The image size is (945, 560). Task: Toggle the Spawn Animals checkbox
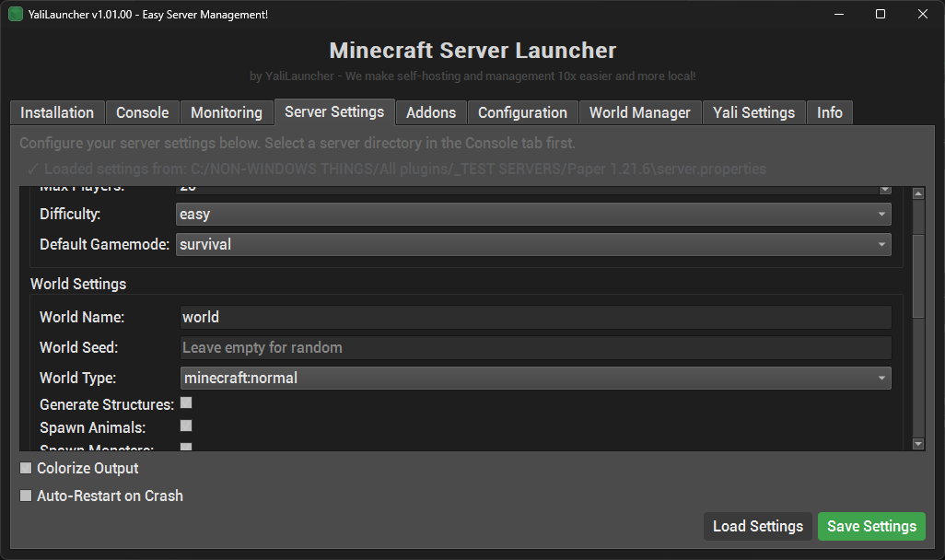tap(186, 426)
